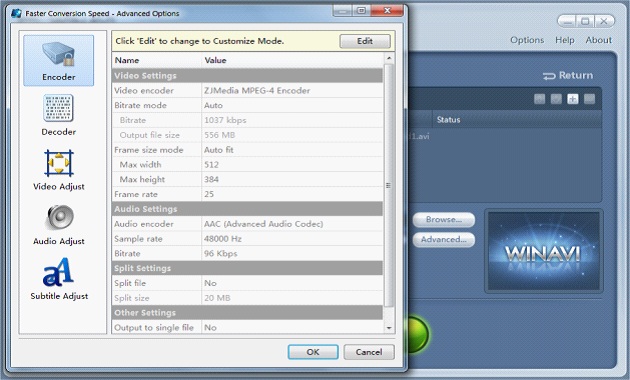The height and width of the screenshot is (380, 630).
Task: Click the Edit button for Customize Mode
Action: click(365, 41)
